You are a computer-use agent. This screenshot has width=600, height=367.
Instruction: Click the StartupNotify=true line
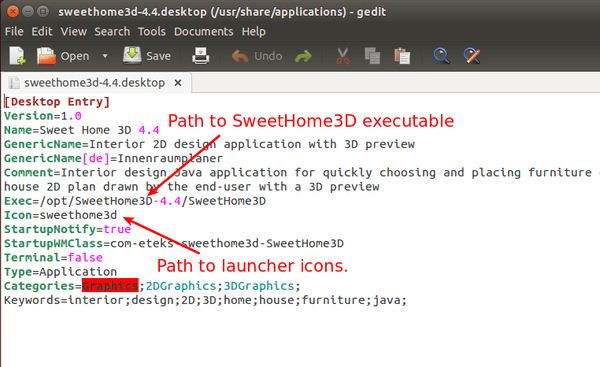pyautogui.click(x=67, y=229)
